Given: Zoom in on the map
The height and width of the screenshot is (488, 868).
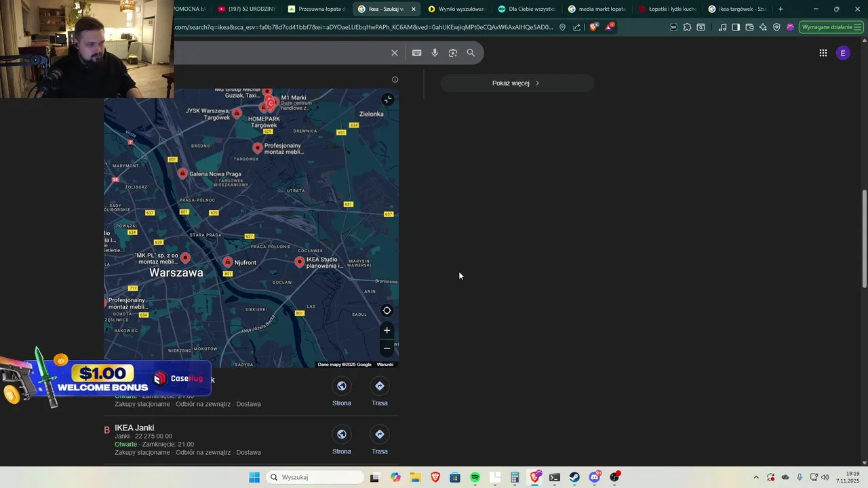Looking at the screenshot, I should (387, 331).
